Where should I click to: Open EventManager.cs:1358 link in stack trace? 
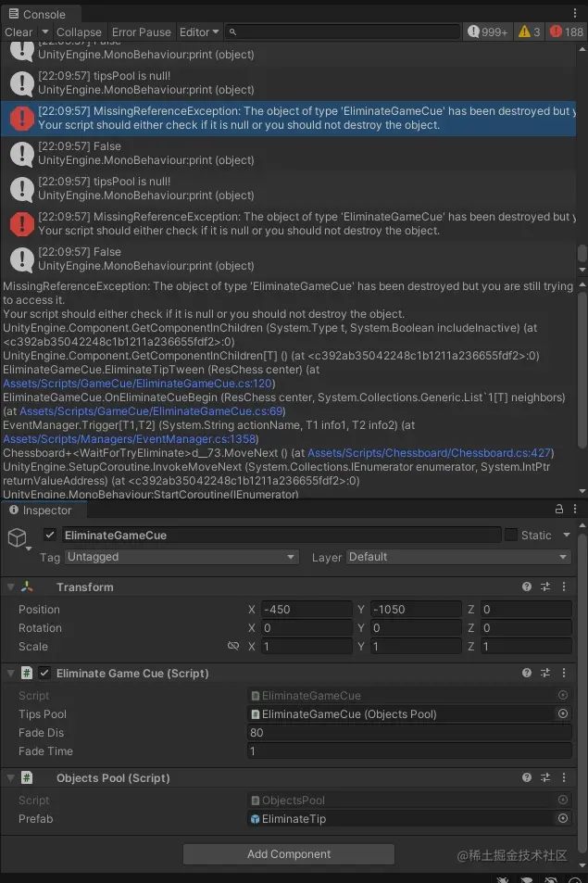(130, 438)
